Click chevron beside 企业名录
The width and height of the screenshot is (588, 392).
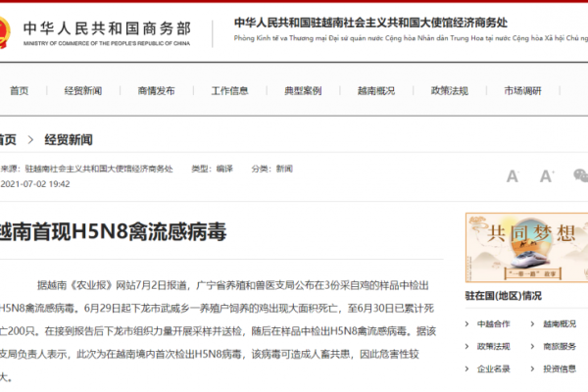click(466, 369)
